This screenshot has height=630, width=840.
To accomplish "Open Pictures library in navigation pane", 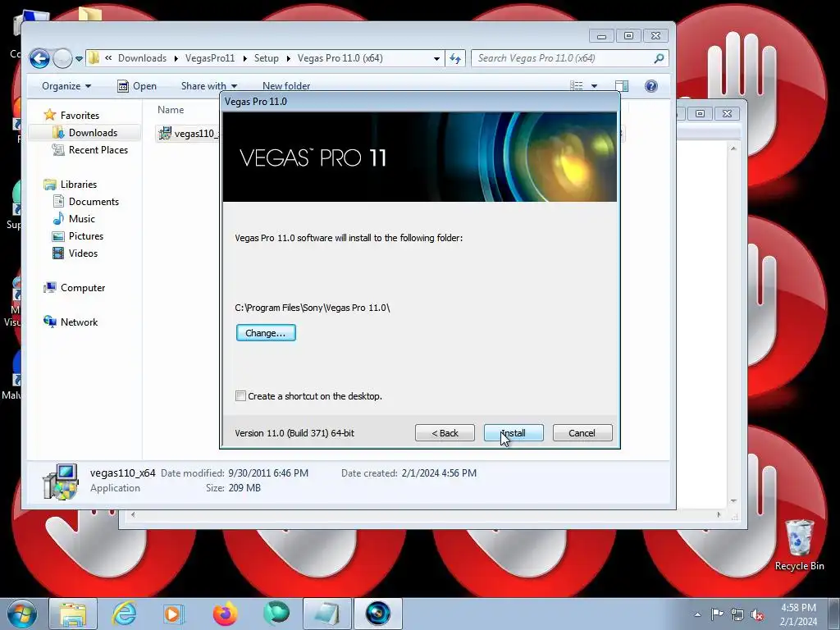I will 85,235.
